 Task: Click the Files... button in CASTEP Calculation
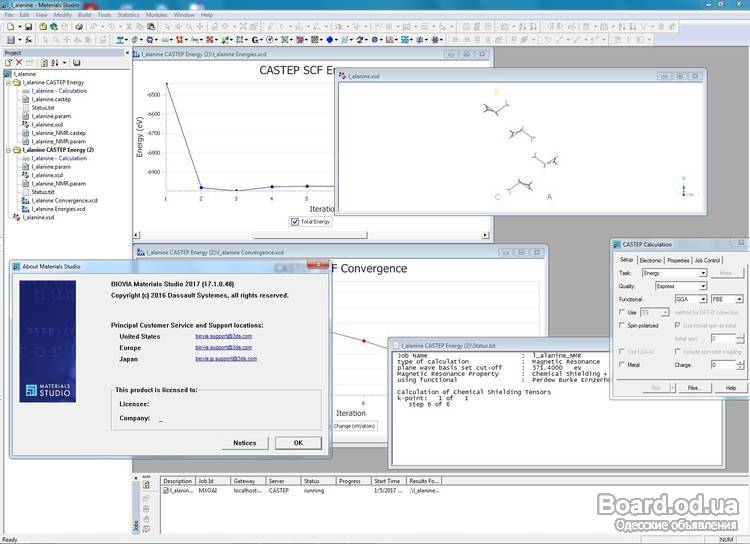tap(694, 388)
